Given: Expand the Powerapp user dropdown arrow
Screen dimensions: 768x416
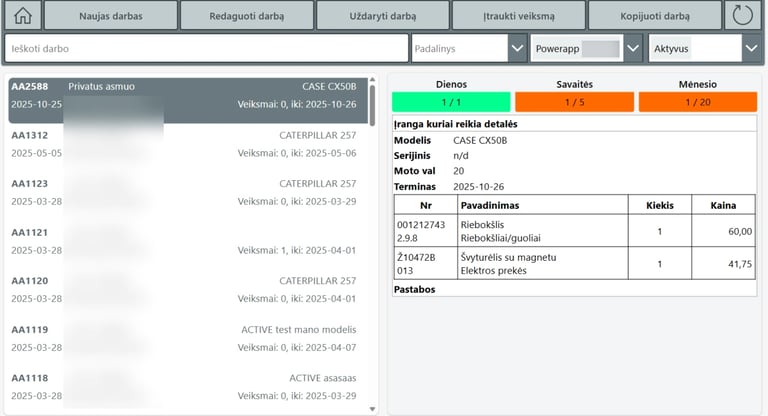Looking at the screenshot, I should tap(633, 49).
